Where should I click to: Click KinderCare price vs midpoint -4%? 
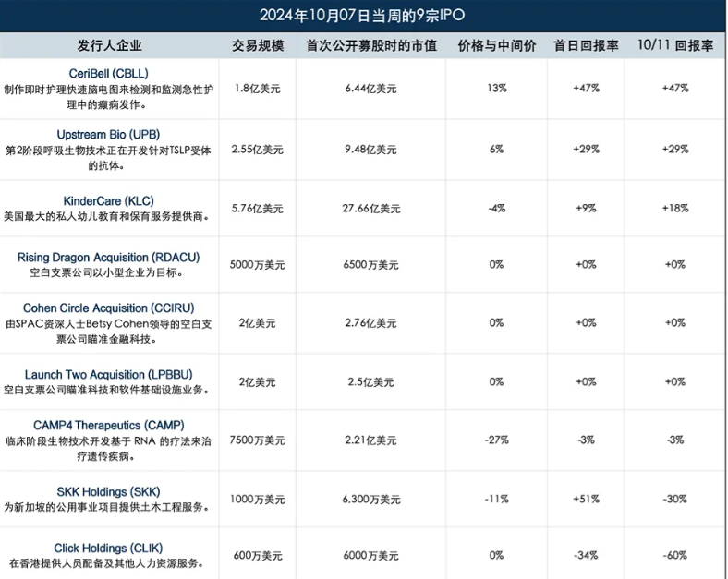(496, 209)
